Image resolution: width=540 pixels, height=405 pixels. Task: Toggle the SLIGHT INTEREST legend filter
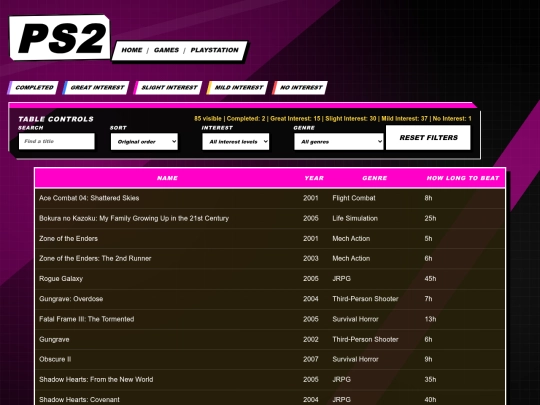pyautogui.click(x=168, y=87)
